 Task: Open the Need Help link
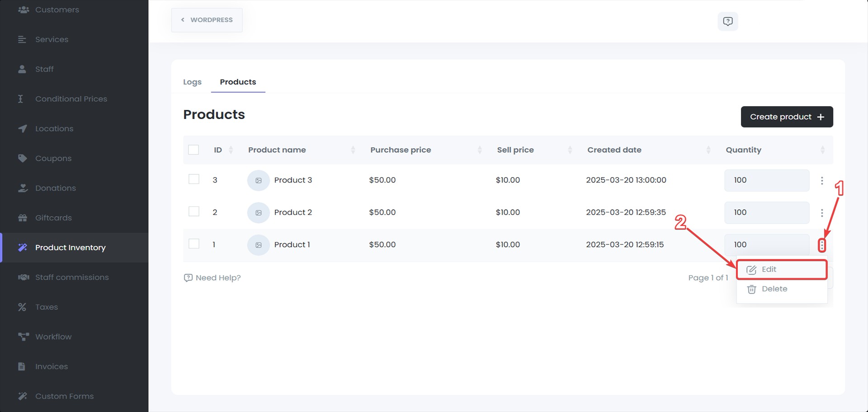tap(212, 277)
